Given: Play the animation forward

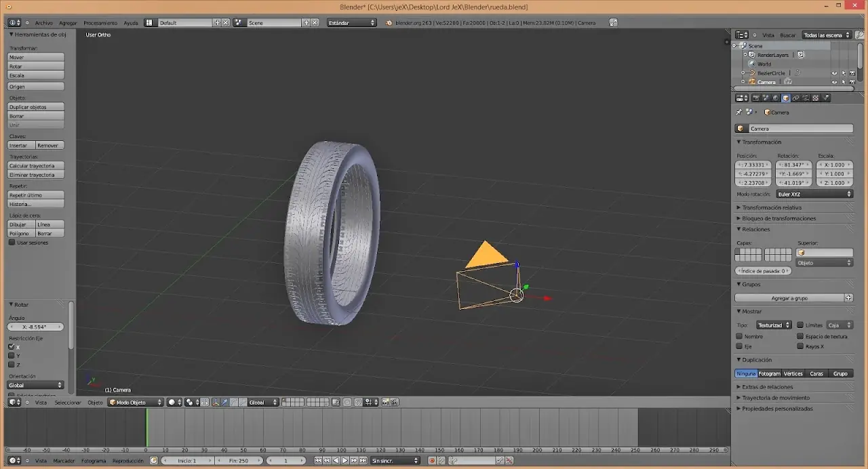Looking at the screenshot, I should [345, 461].
